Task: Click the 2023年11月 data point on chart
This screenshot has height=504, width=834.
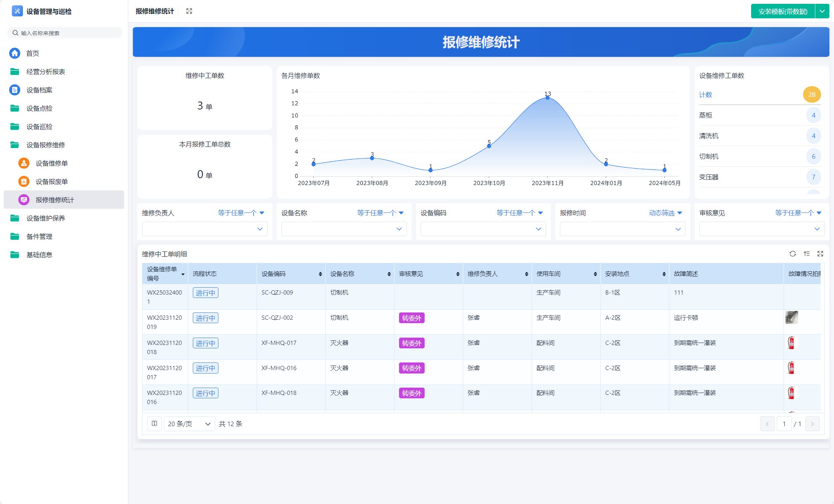Action: coord(548,98)
